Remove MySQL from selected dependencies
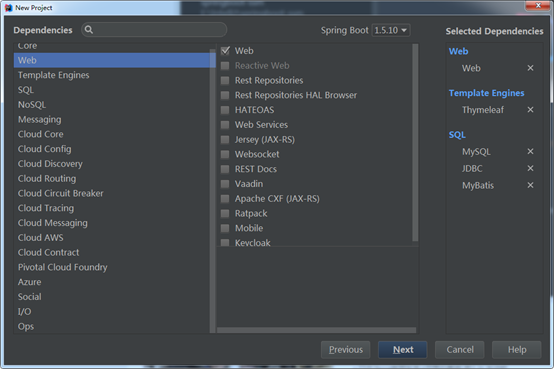554x369 pixels. click(530, 151)
